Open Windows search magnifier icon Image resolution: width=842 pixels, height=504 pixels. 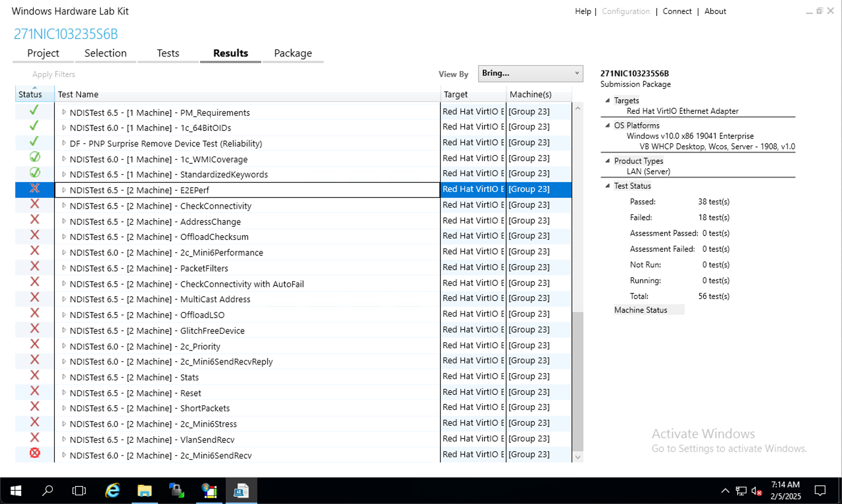(47, 491)
